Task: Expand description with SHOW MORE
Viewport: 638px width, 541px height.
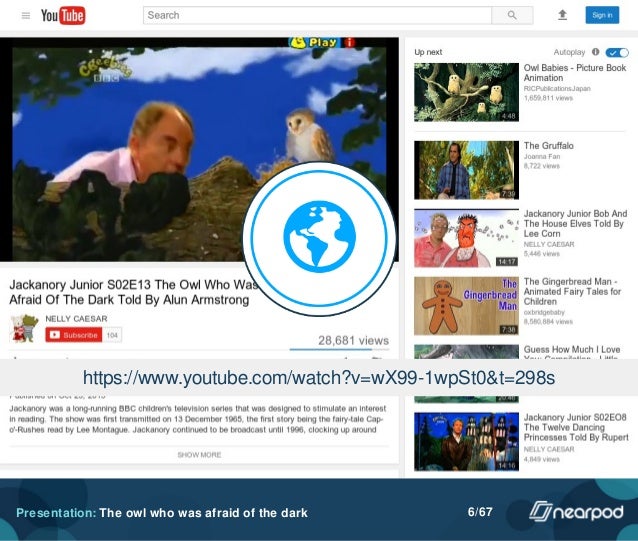Action: coord(199,455)
